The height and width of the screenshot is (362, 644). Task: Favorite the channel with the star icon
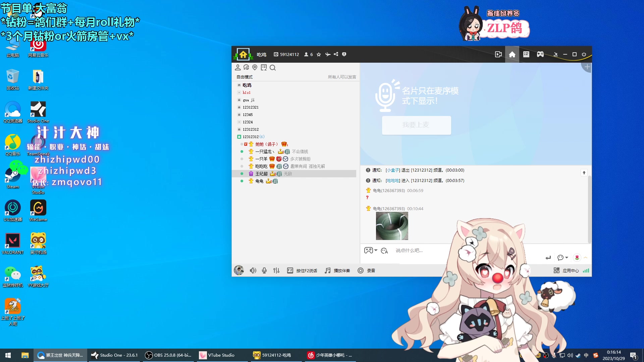[319, 54]
